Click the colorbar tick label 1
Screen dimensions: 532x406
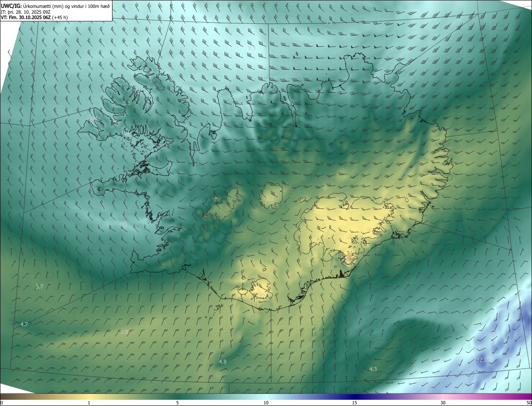89,403
